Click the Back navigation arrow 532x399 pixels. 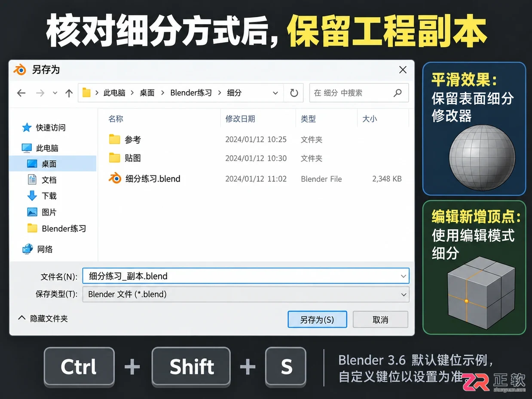tap(21, 93)
